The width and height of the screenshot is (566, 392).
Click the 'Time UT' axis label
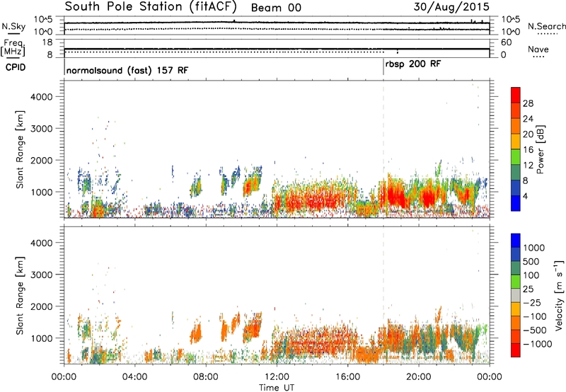point(277,388)
